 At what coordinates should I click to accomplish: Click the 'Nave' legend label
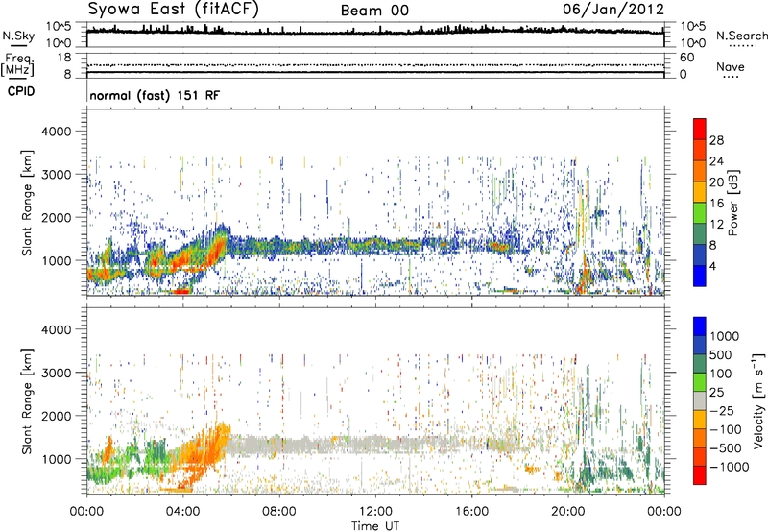[731, 66]
